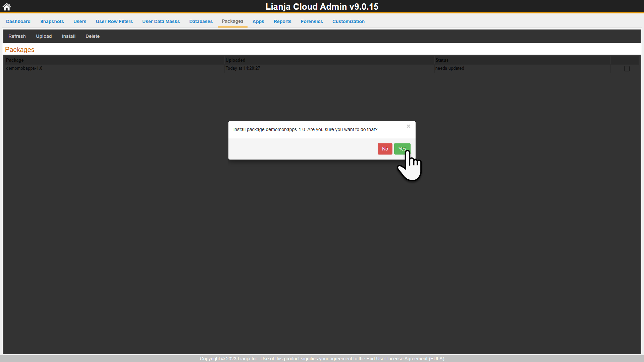Click the Refresh action icon
This screenshot has height=362, width=644.
coord(17,36)
